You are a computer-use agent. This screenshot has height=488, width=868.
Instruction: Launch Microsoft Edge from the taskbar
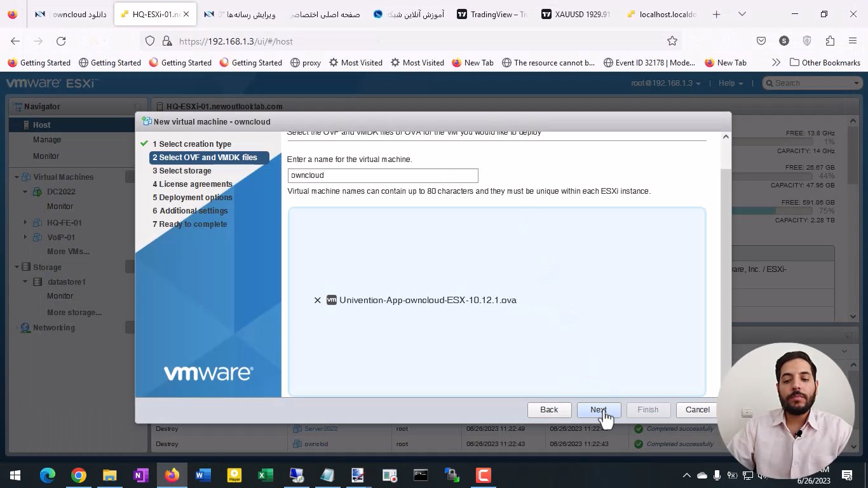tap(48, 475)
